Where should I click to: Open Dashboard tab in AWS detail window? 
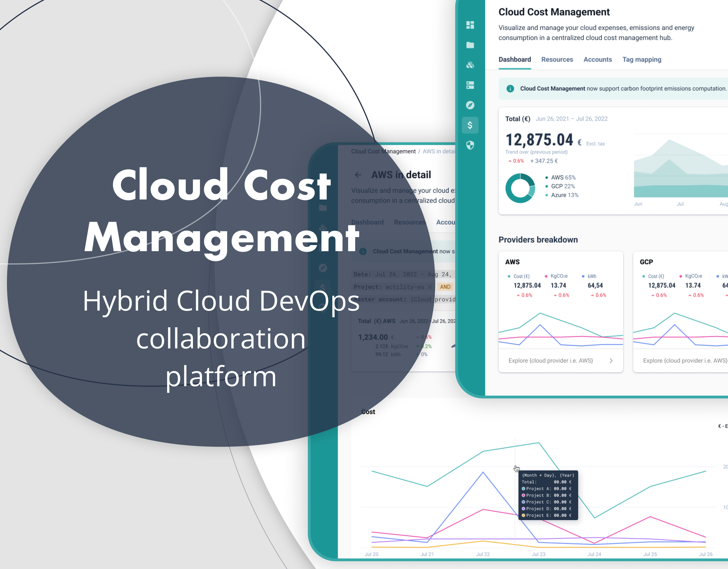click(x=367, y=222)
